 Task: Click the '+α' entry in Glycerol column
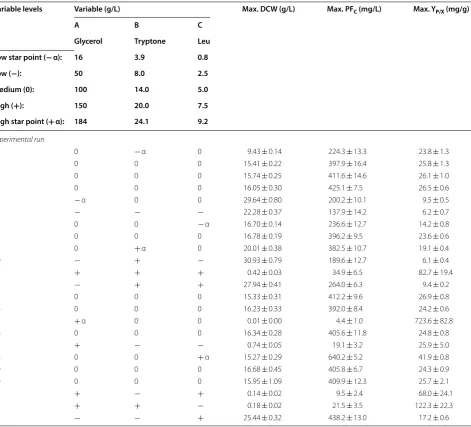coord(80,321)
